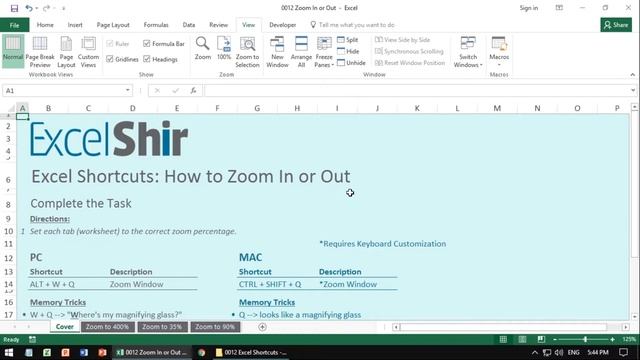Customize Quick Access Toolbar dropdown
This screenshot has width=640, height=360.
(x=64, y=8)
